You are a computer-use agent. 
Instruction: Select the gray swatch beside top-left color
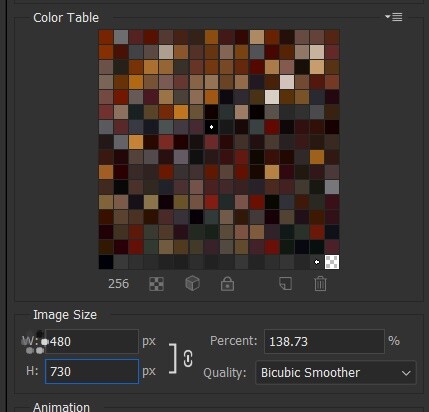121,37
